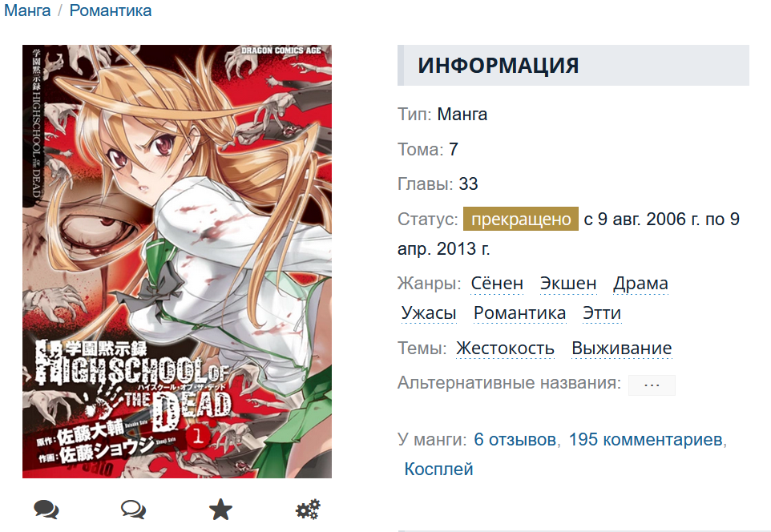The image size is (771, 532).
Task: Add manga to favorites with star icon
Action: coord(220,510)
